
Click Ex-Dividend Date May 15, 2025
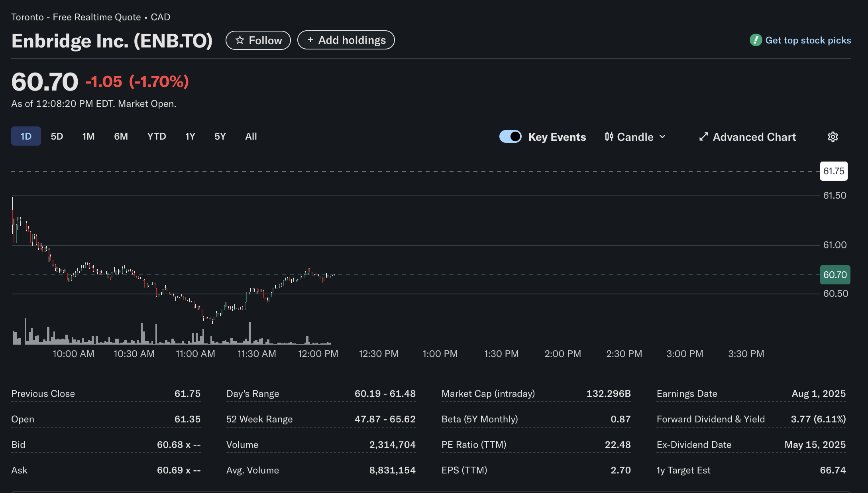pyautogui.click(x=815, y=445)
